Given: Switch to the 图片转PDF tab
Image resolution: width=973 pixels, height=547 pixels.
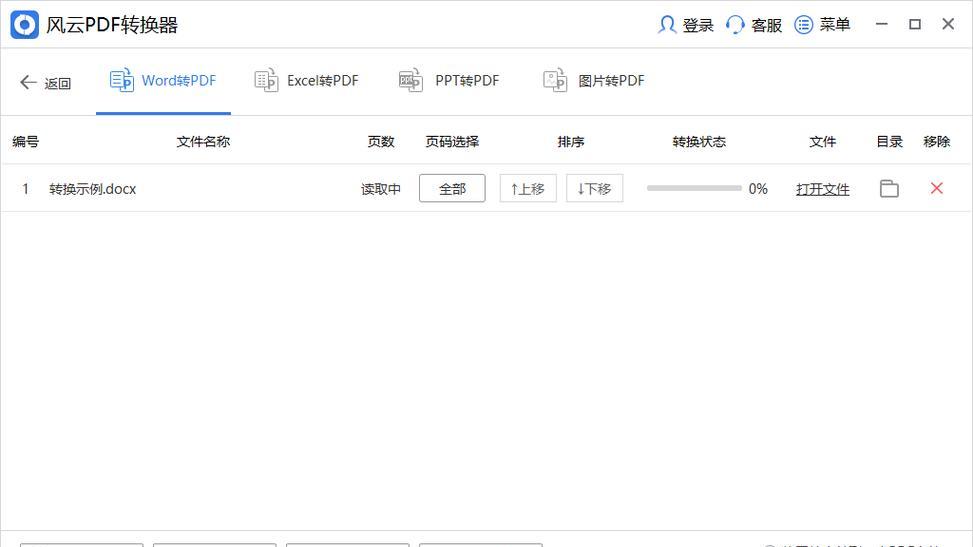Looking at the screenshot, I should pyautogui.click(x=594, y=81).
